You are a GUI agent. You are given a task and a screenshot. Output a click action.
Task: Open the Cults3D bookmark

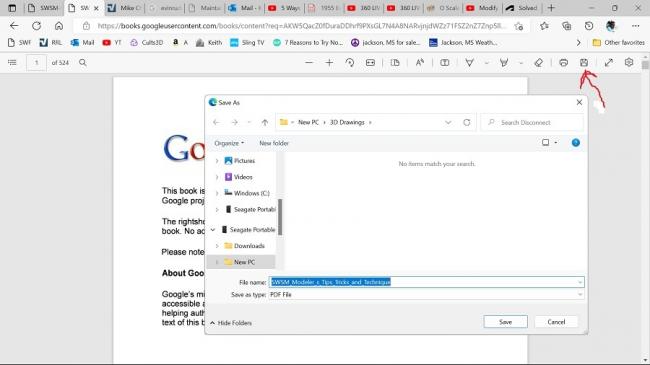147,42
